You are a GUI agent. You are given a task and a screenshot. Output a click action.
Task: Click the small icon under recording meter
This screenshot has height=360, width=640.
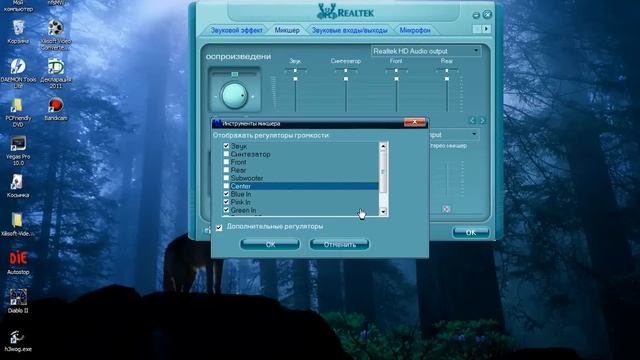[x=446, y=209]
